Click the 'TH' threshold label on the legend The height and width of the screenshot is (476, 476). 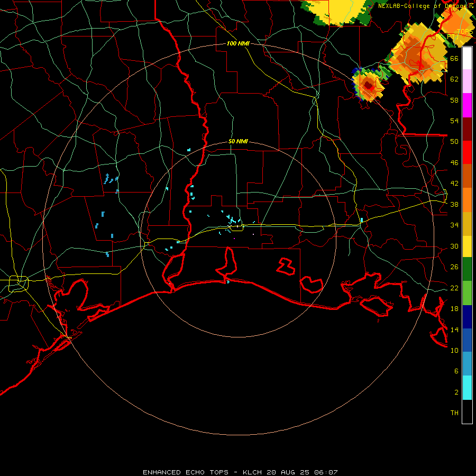point(454,413)
